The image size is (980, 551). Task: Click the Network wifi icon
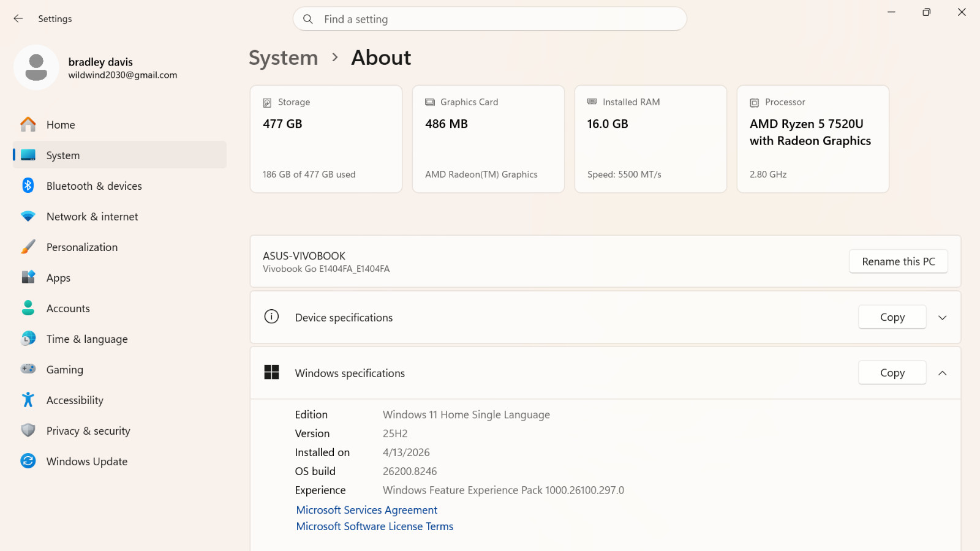[28, 216]
